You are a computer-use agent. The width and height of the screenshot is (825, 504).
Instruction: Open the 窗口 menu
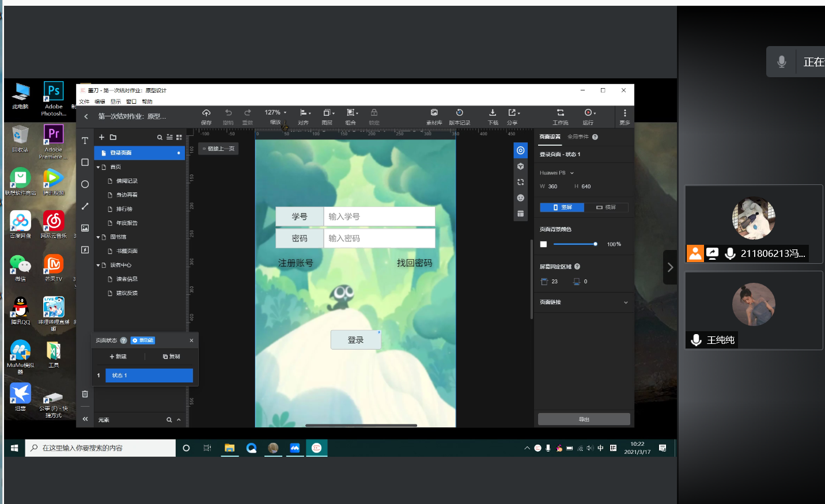131,102
